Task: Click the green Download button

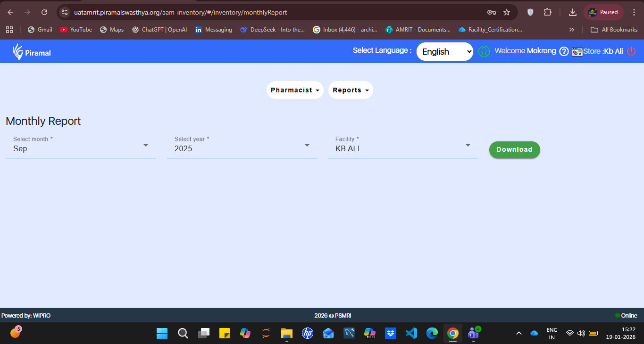Action: [x=514, y=149]
